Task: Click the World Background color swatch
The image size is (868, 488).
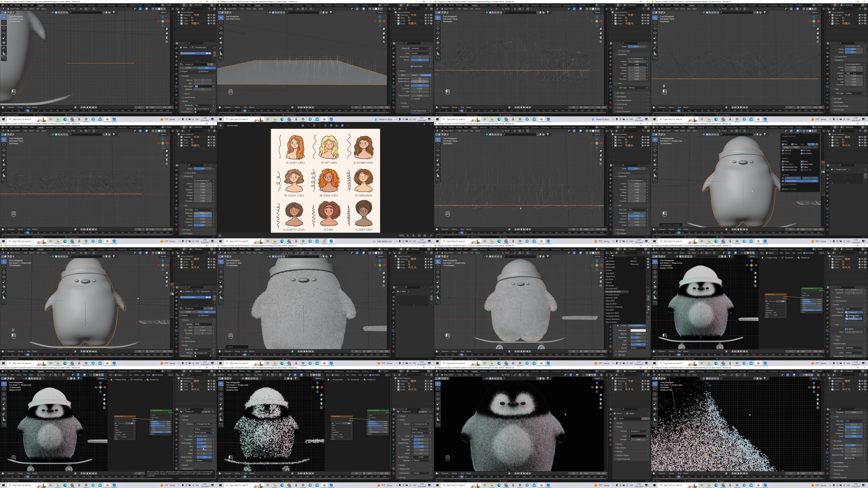Action: click(638, 436)
